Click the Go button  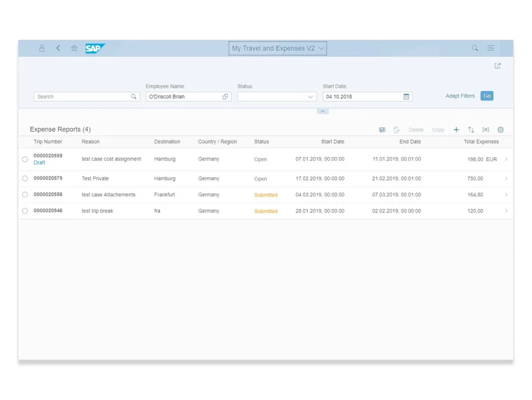click(x=487, y=96)
